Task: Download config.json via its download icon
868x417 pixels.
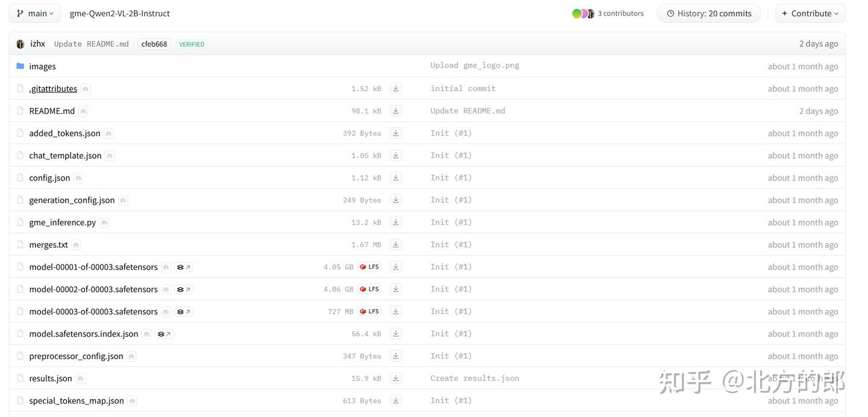Action: [395, 178]
